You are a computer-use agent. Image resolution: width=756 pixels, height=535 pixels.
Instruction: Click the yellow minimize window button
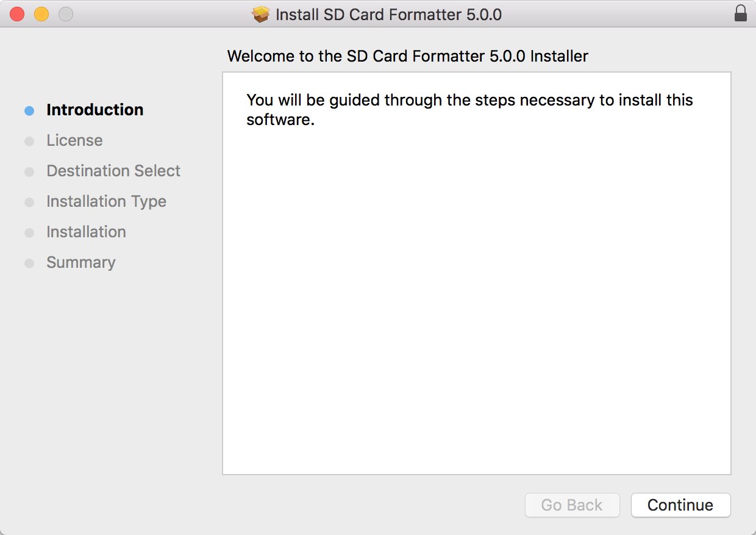pyautogui.click(x=41, y=14)
